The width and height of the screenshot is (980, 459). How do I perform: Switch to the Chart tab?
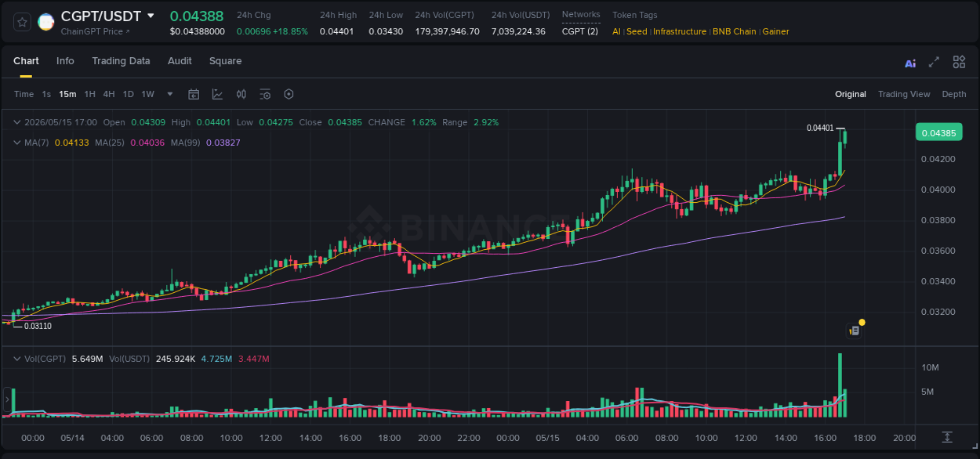coord(26,61)
